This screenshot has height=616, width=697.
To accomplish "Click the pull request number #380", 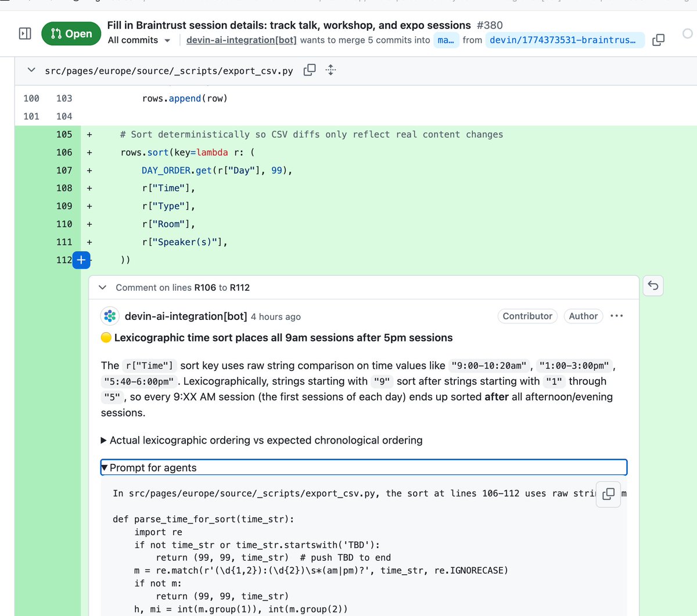I will point(490,25).
